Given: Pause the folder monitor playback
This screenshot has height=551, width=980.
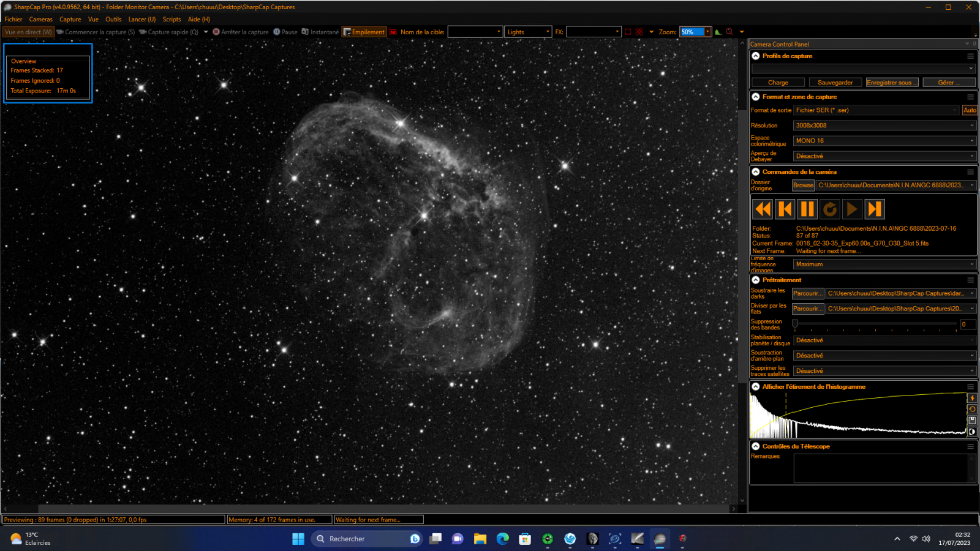Looking at the screenshot, I should [807, 209].
